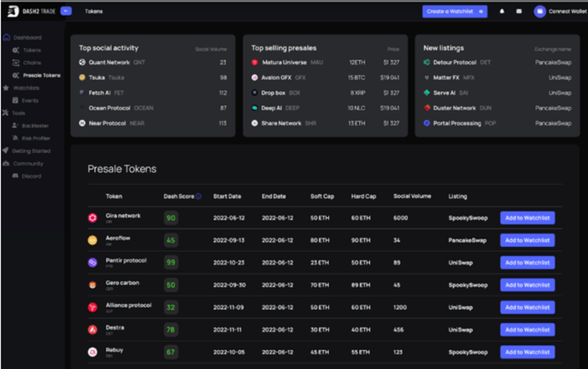This screenshot has height=369, width=588.
Task: Click the Gero carbon token icon
Action: [x=93, y=285]
